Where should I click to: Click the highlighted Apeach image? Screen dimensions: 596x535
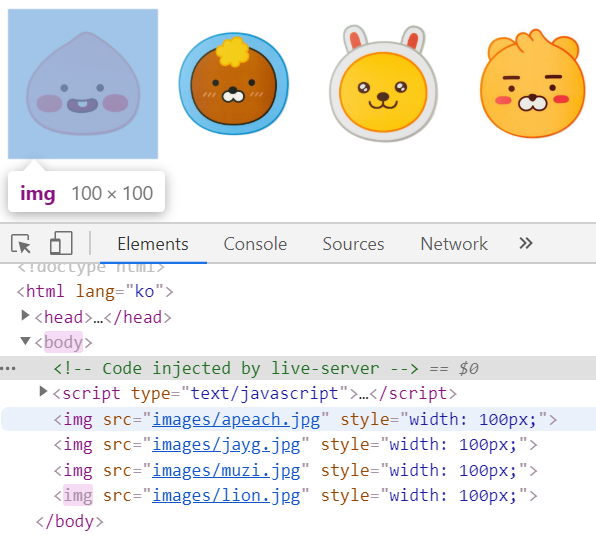pyautogui.click(x=83, y=84)
